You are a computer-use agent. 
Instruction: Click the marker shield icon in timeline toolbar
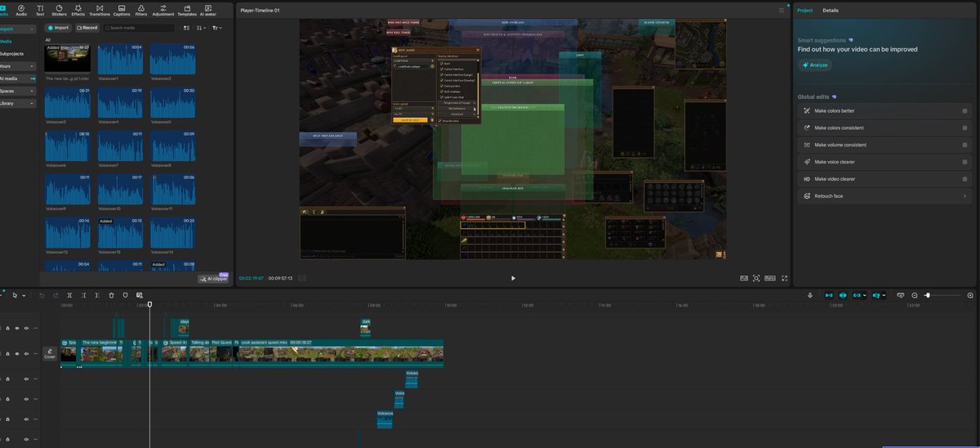pos(125,295)
